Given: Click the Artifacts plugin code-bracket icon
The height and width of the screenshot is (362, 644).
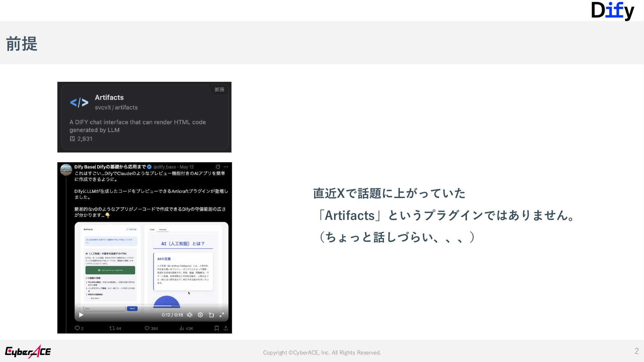Looking at the screenshot, I should 79,102.
